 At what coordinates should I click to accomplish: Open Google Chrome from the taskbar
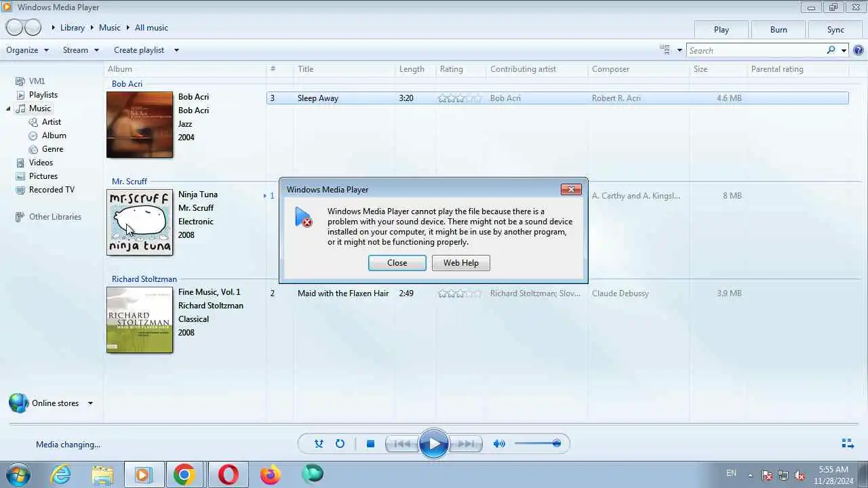click(184, 474)
